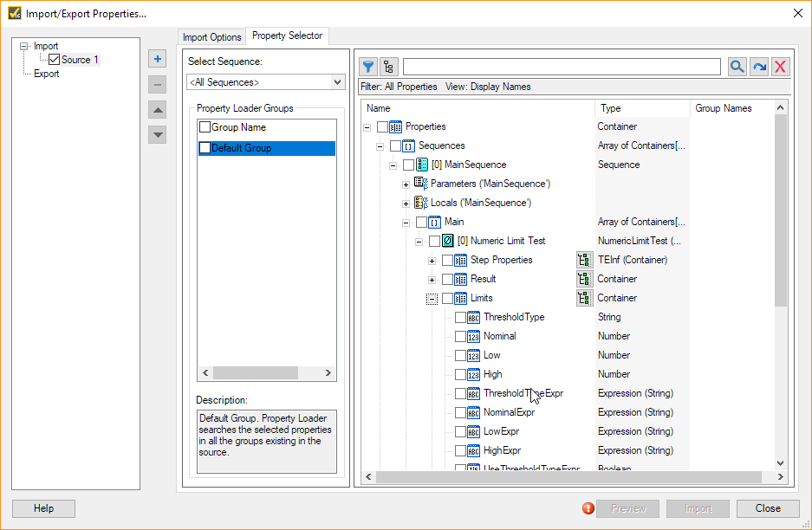The width and height of the screenshot is (812, 530).
Task: Toggle the tree view icon next to filter
Action: tap(388, 67)
